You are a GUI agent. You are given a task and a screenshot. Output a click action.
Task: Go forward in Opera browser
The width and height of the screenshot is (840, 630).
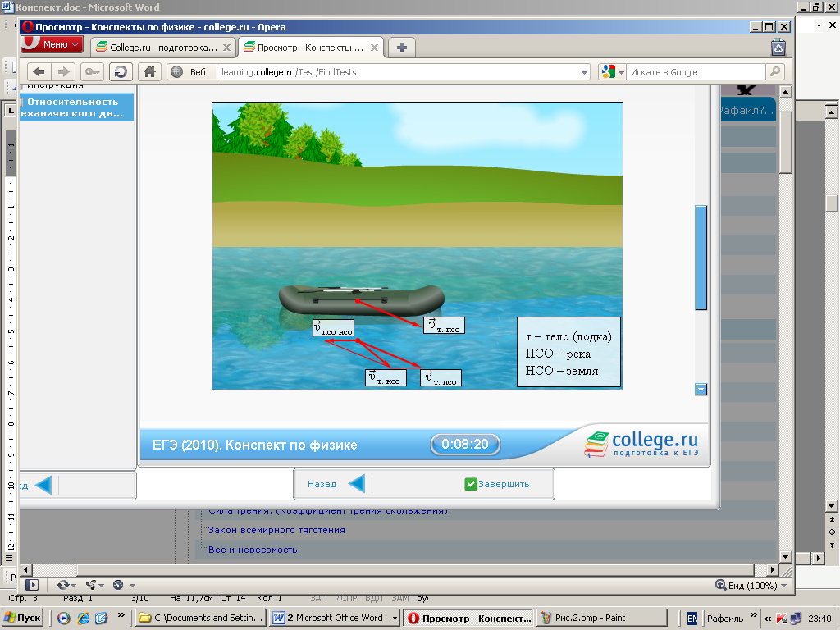(x=63, y=72)
